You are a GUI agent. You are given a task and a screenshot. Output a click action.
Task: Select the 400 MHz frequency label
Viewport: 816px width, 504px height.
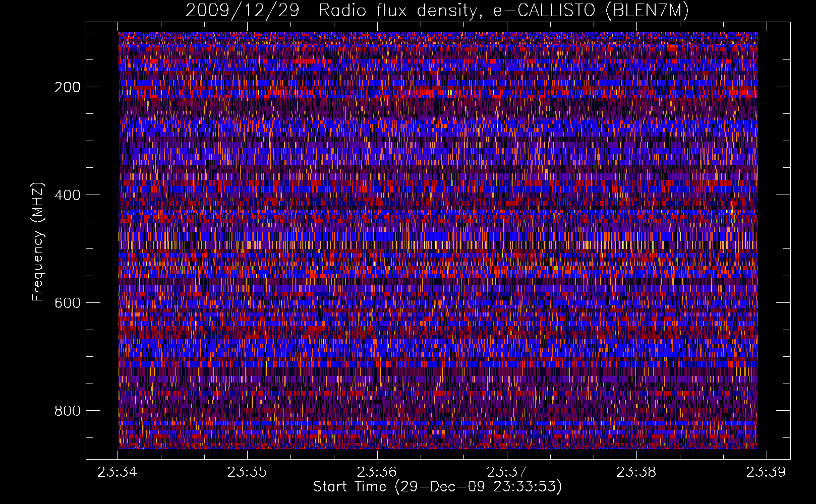(68, 195)
